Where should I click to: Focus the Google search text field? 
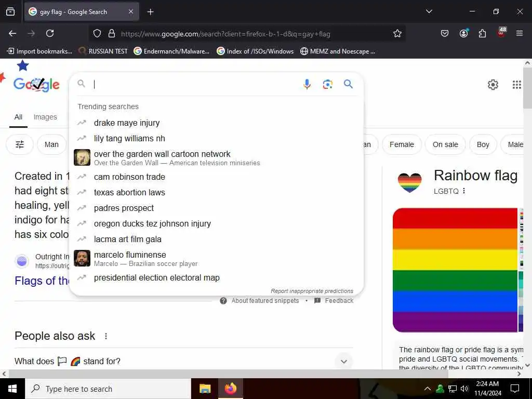tap(195, 84)
